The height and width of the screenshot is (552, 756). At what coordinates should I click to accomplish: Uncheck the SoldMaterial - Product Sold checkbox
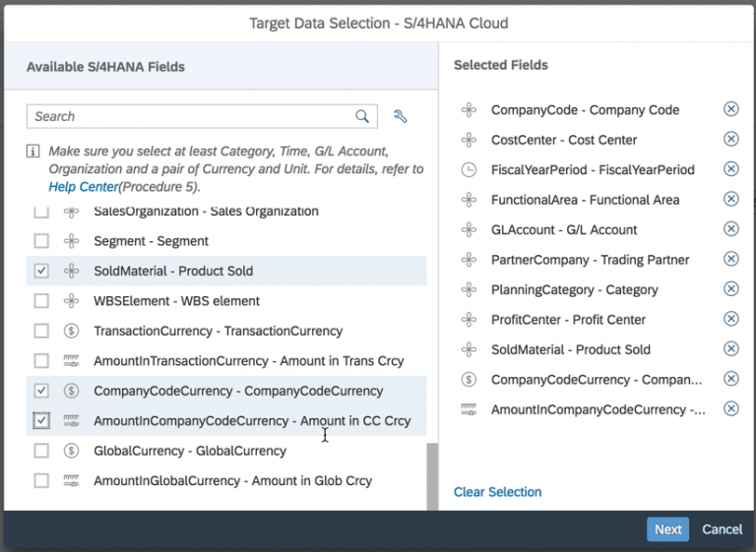(41, 271)
